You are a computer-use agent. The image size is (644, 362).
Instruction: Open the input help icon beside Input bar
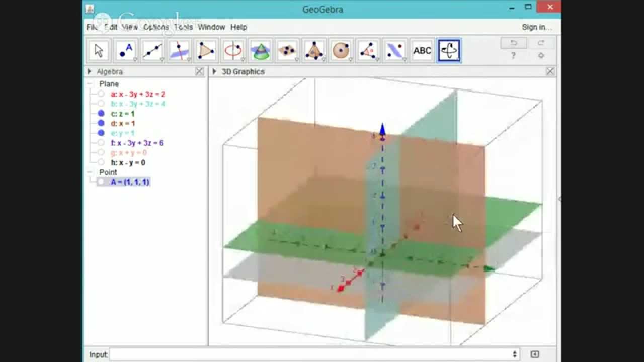(x=535, y=354)
